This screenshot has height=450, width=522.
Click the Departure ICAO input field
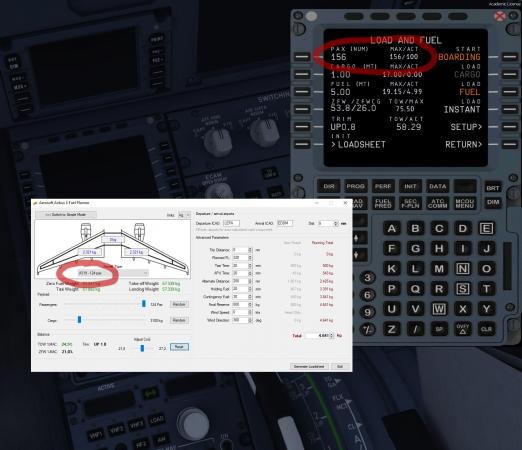[231, 223]
